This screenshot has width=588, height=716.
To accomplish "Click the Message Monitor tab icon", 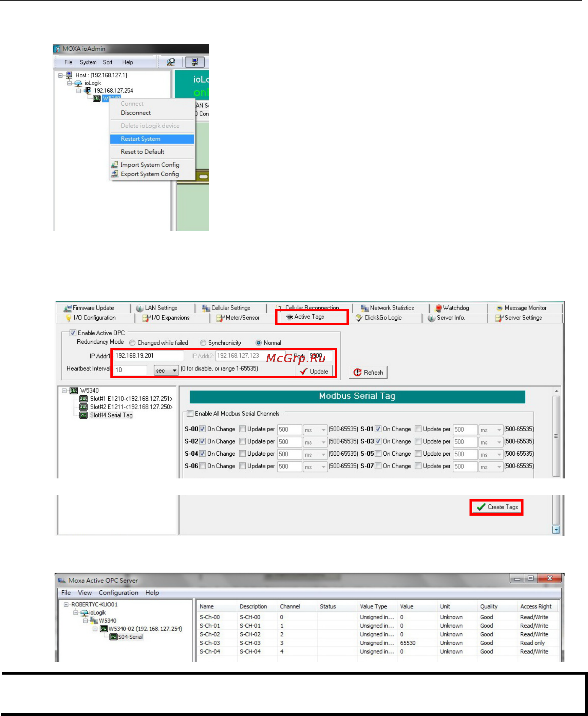I will [x=499, y=308].
